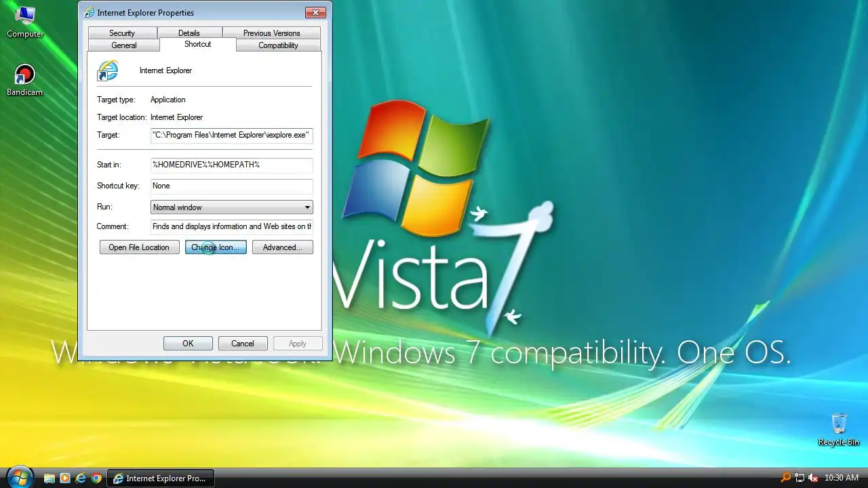Viewport: 868px width, 488px height.
Task: Open the Previous Versions tab
Action: pos(271,33)
